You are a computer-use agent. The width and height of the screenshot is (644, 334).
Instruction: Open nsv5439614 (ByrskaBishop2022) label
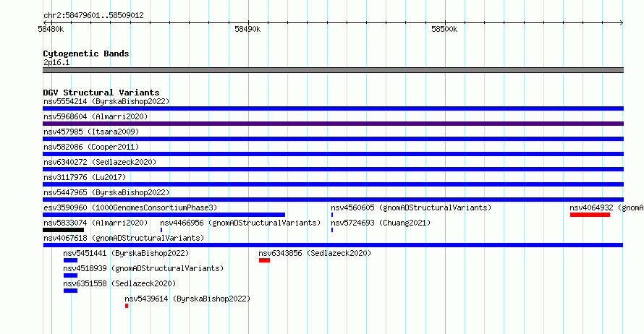[187, 299]
